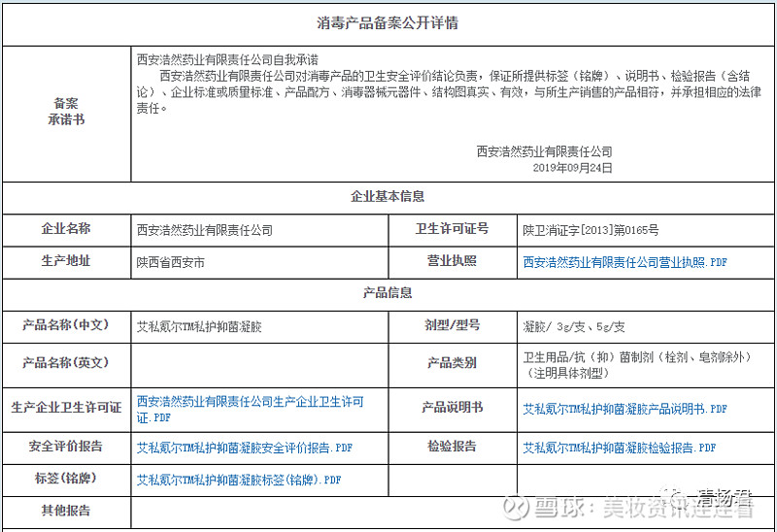777x532 pixels.
Task: Click the 企业基本信息 section header
Action: point(388,197)
